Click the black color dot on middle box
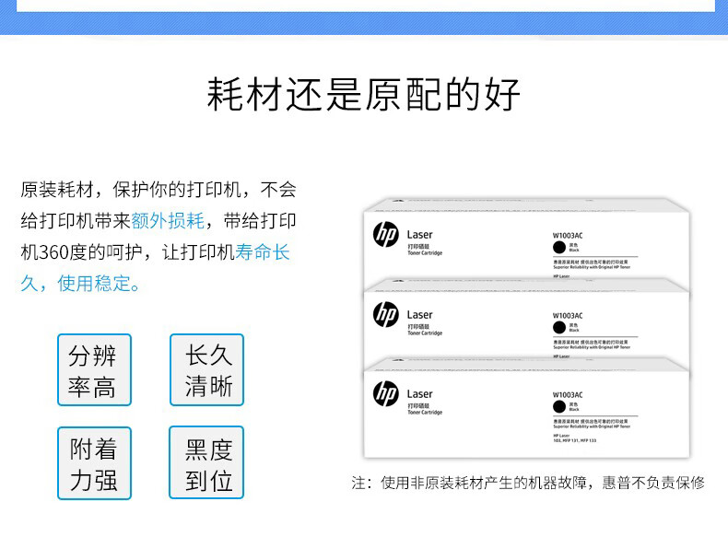This screenshot has height=560, width=728. tap(559, 328)
